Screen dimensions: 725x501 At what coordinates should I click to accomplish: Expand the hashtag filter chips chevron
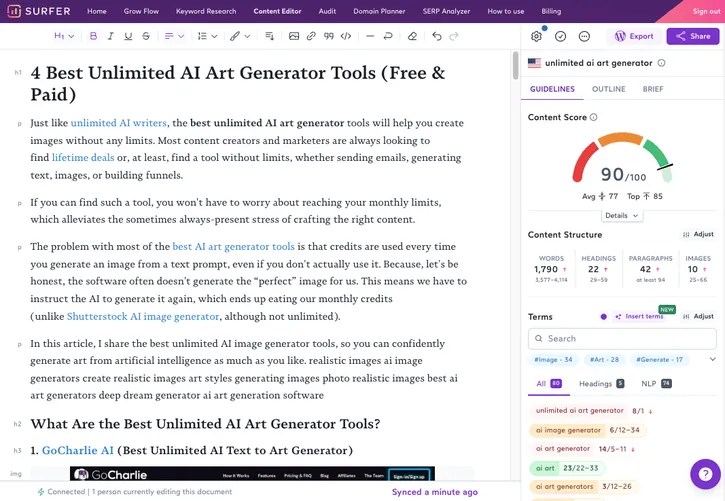click(x=713, y=359)
